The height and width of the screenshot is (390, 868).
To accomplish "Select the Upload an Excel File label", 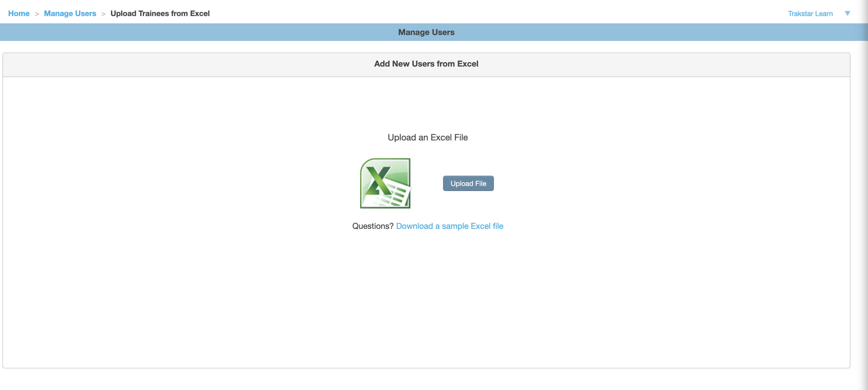I will click(x=428, y=137).
